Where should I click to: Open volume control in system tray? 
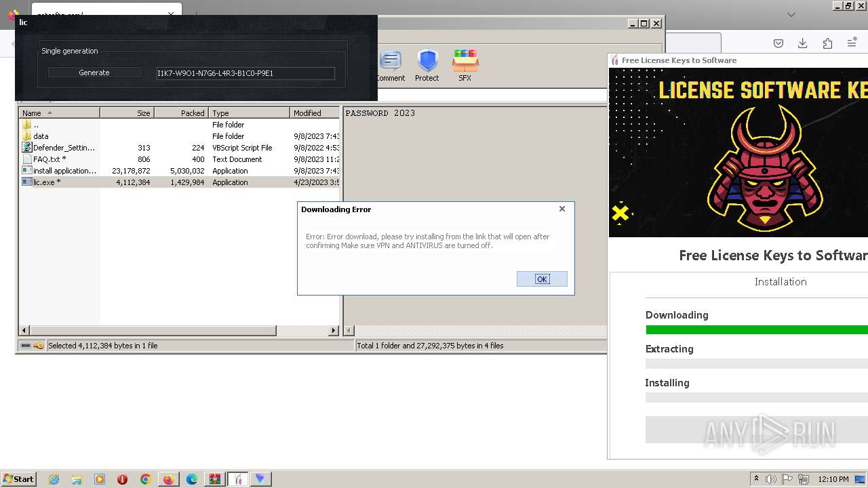[770, 479]
